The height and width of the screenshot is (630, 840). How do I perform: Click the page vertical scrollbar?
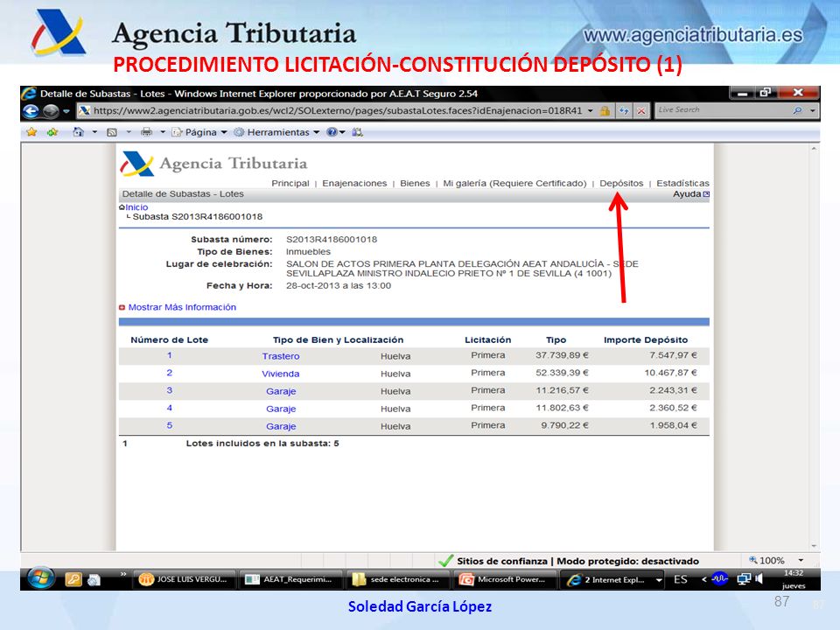click(815, 347)
